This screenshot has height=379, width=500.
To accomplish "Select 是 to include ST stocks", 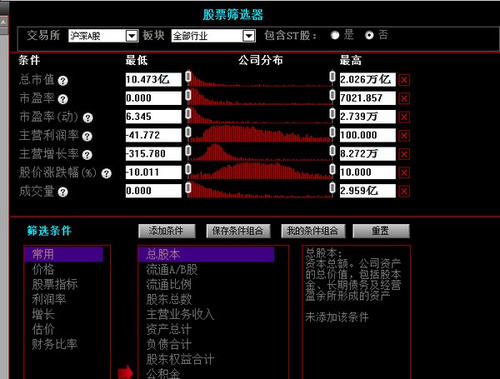I will [335, 35].
